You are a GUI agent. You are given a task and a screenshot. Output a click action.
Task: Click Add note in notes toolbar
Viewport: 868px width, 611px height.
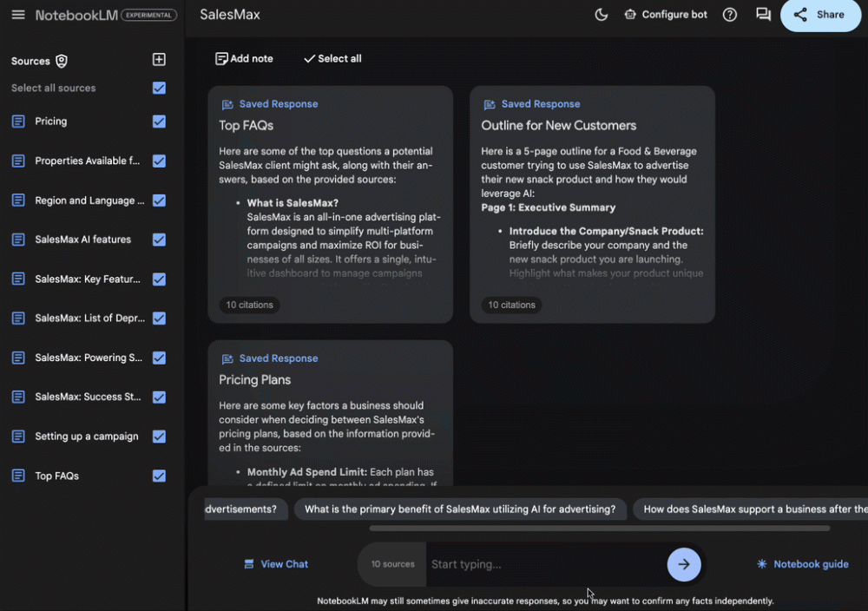pos(244,58)
